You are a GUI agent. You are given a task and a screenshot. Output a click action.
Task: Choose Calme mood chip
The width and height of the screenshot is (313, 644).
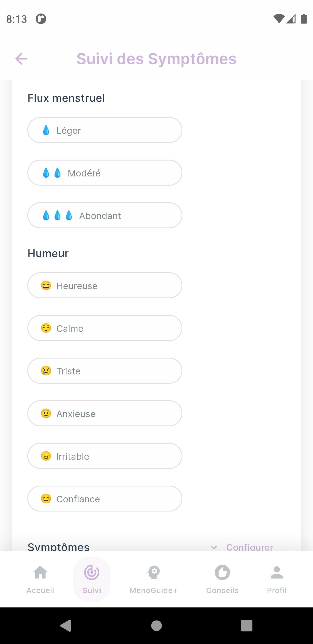pos(105,328)
